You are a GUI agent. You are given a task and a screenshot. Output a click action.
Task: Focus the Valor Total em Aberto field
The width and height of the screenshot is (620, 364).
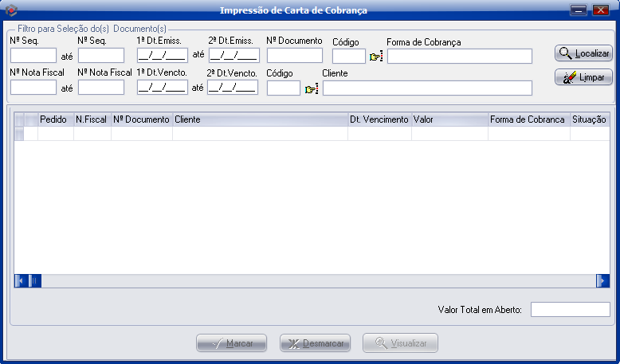[570, 310]
